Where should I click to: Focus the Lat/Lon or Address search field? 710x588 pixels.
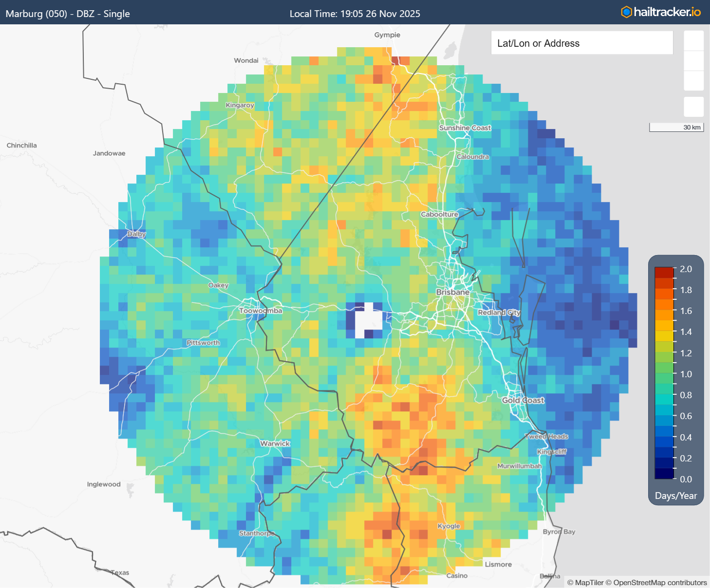point(581,43)
